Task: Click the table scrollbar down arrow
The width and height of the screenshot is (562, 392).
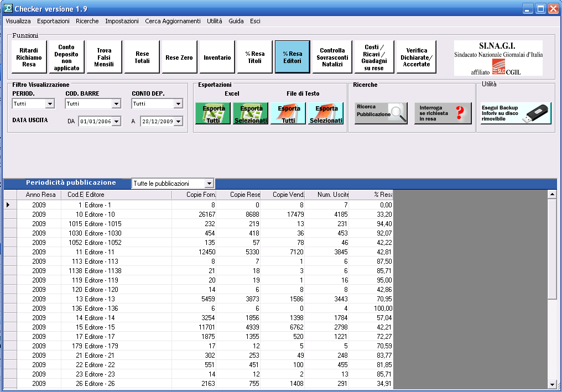Action: point(552,384)
